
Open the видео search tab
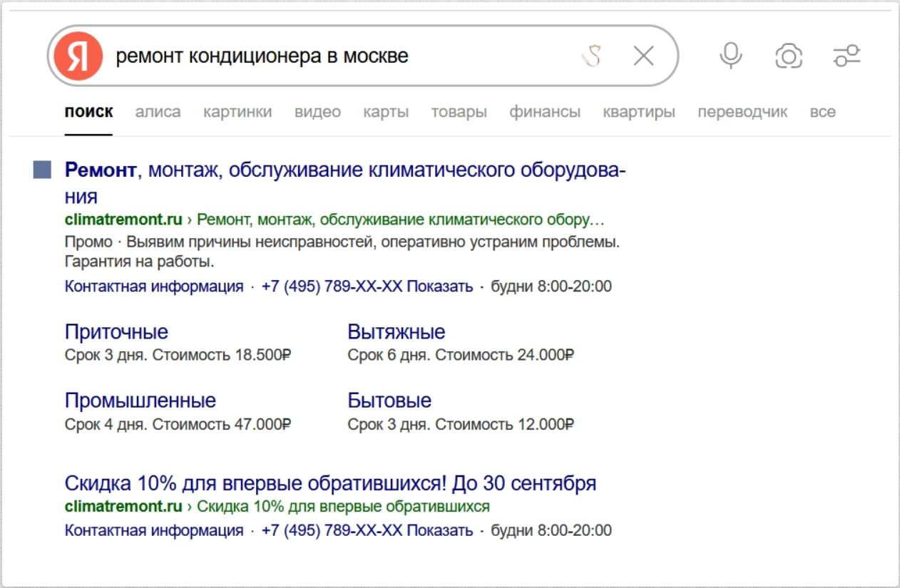[x=317, y=111]
